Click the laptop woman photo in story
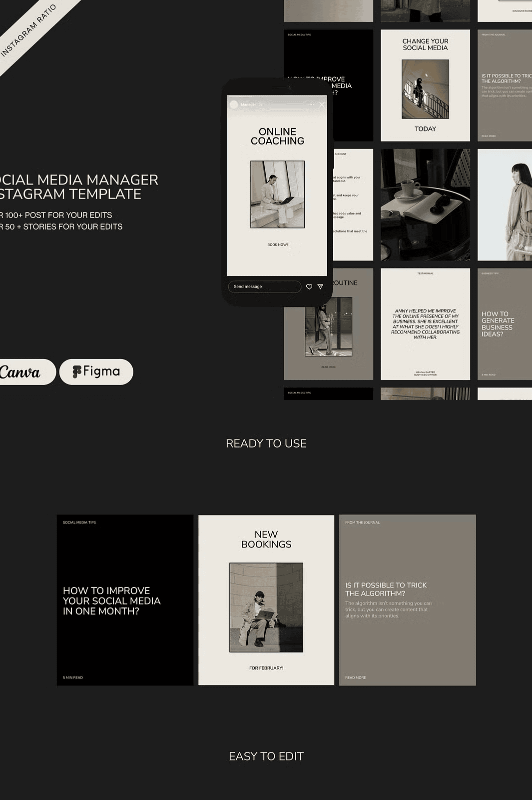The height and width of the screenshot is (800, 532). (277, 194)
